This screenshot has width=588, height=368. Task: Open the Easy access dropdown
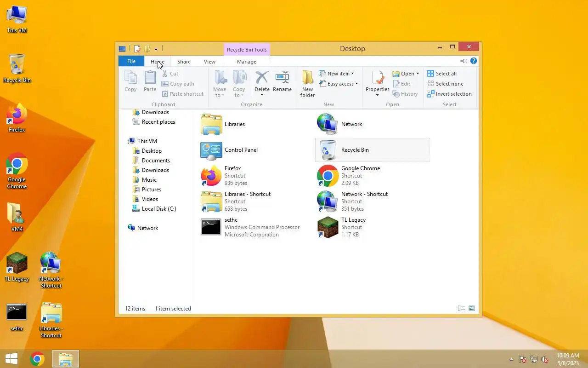pos(338,84)
